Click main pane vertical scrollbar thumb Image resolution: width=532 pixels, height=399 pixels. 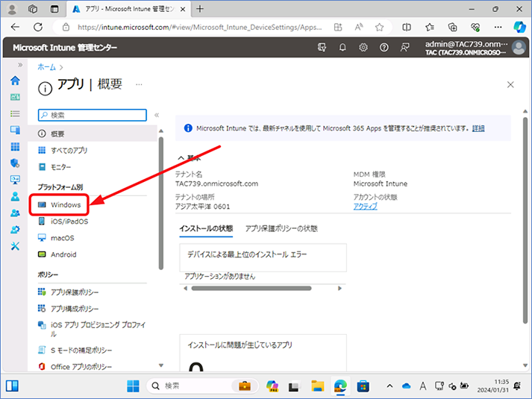pyautogui.click(x=525, y=220)
